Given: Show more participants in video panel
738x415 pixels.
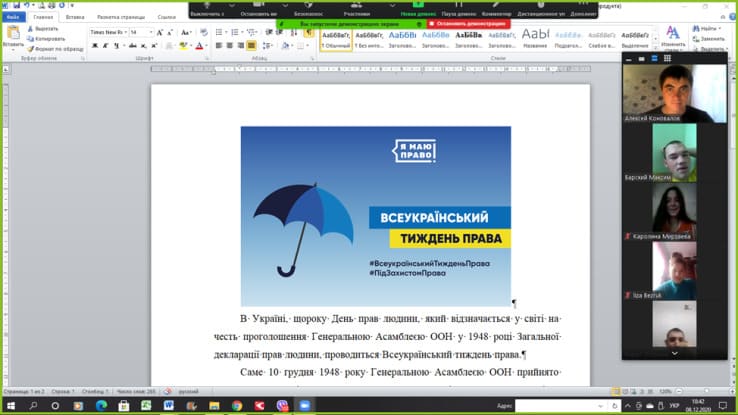Looking at the screenshot, I should click(674, 353).
